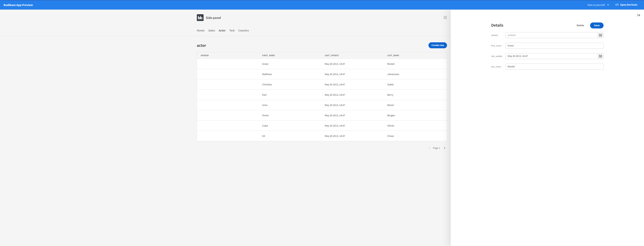This screenshot has height=246, width=644.
Task: Open the calendar picker for last_update field
Action: coord(601,56)
